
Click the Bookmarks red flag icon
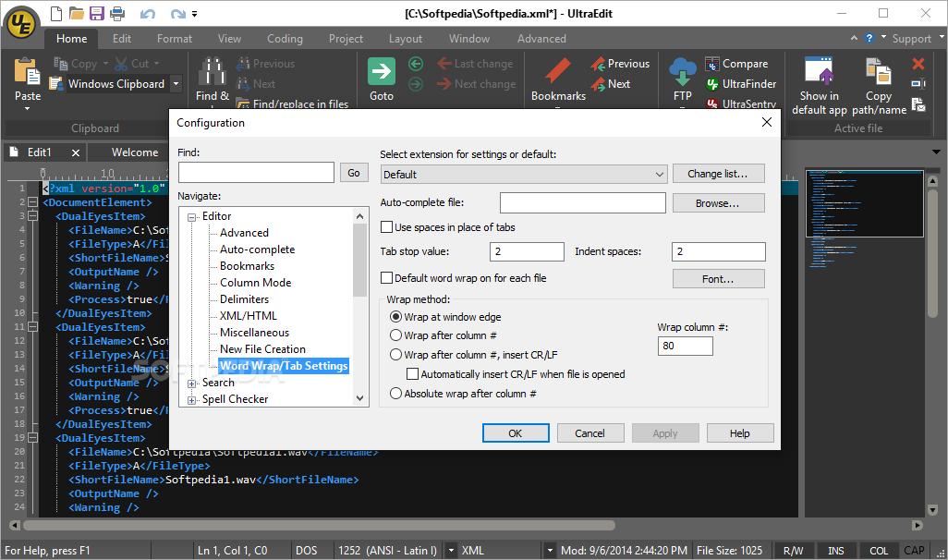[557, 71]
